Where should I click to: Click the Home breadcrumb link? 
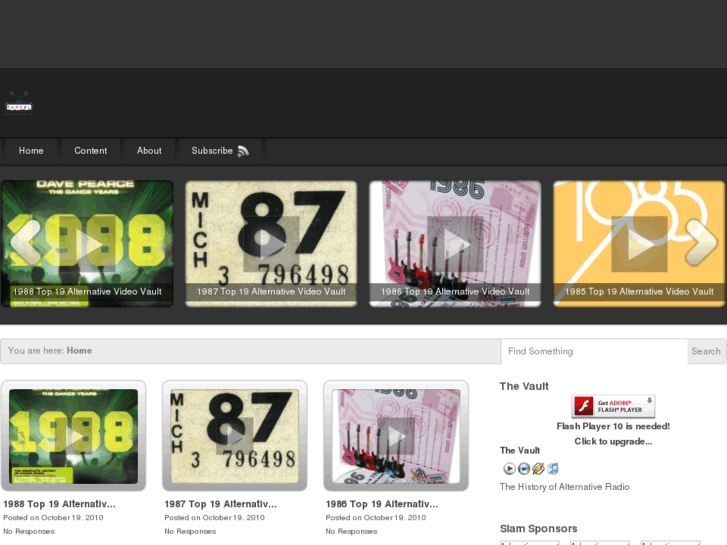[x=79, y=351]
